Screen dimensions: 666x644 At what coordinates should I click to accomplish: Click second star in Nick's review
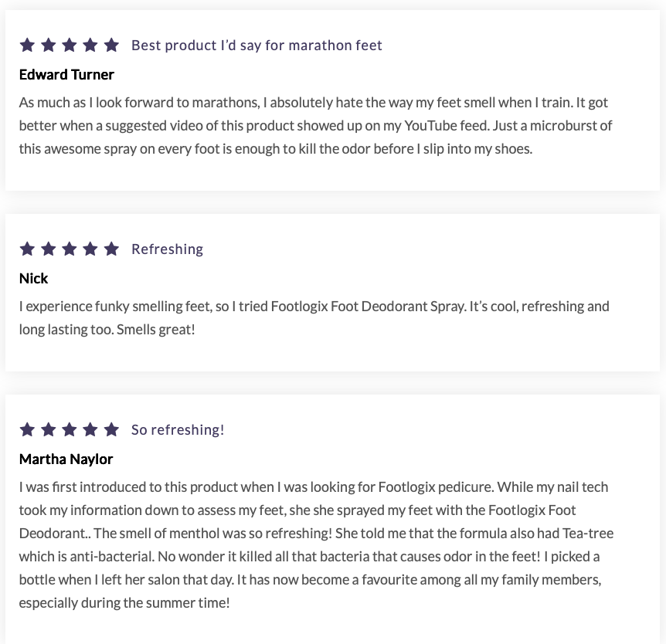tap(48, 249)
